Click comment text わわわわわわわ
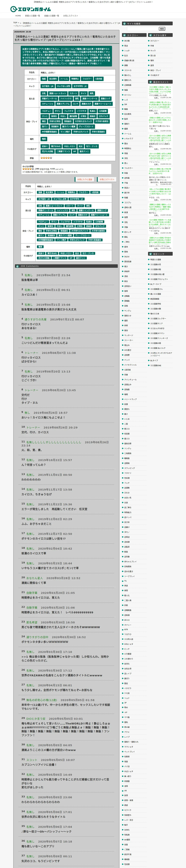Image resolution: width=186 pixels, height=868 pixels. pos(31,479)
